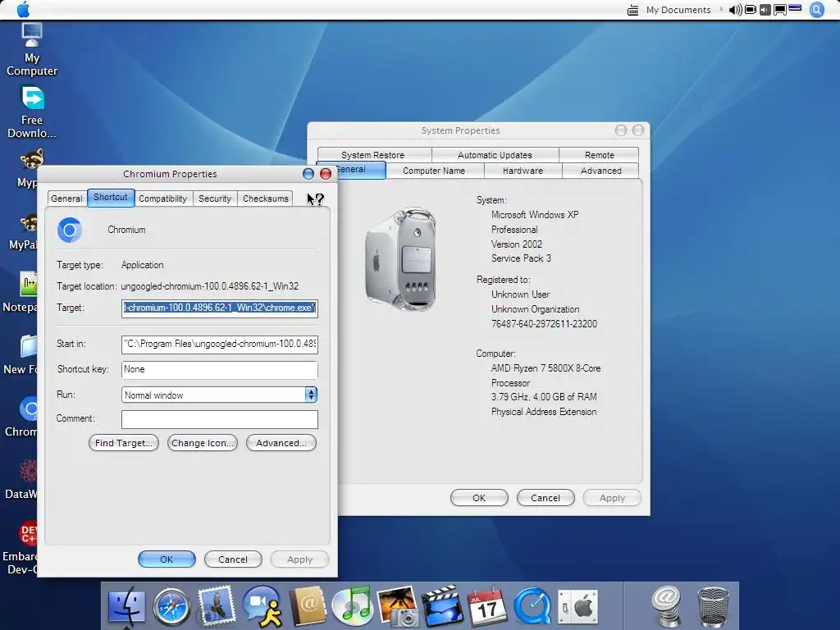This screenshot has height=630, width=840.
Task: Click Change Icon button
Action: coord(202,443)
